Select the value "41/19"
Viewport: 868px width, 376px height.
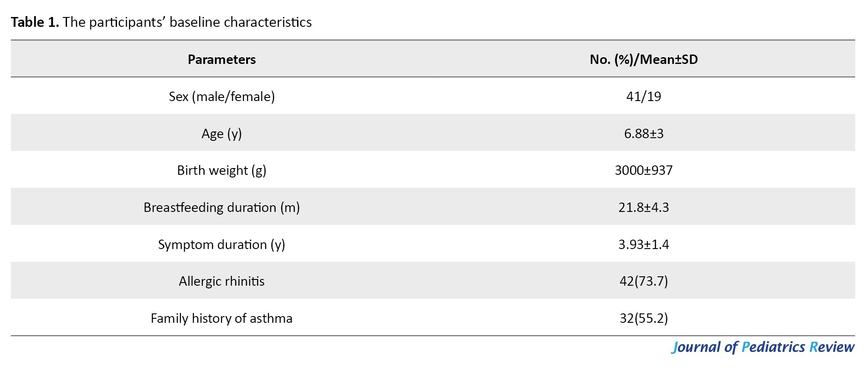point(643,97)
